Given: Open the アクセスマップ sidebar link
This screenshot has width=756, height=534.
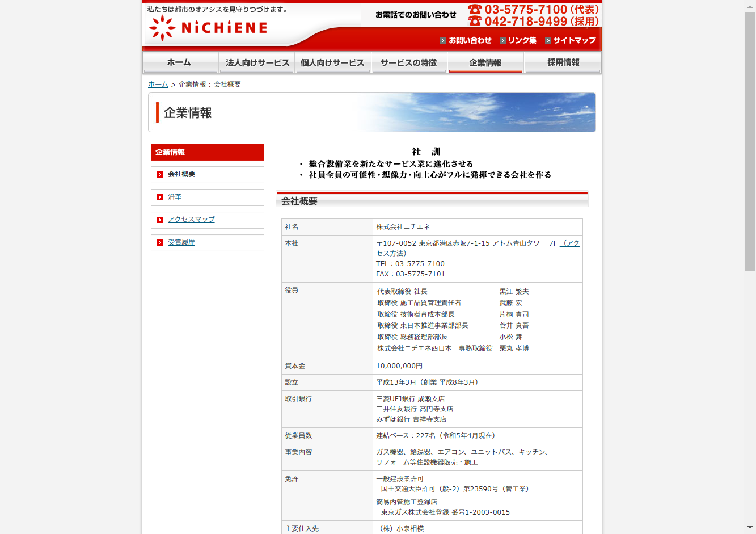Looking at the screenshot, I should [x=191, y=220].
